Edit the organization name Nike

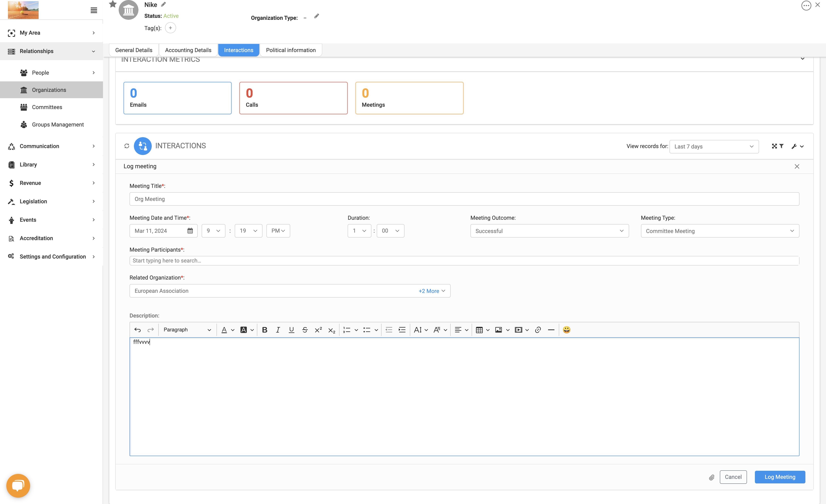pos(163,4)
